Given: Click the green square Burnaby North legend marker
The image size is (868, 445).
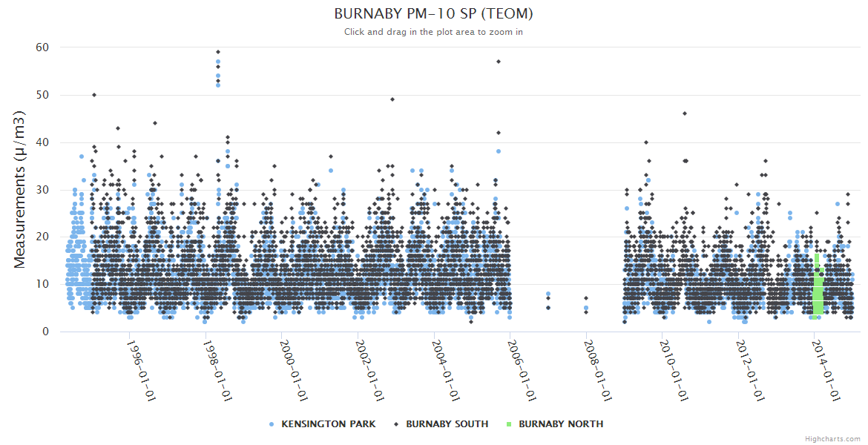Looking at the screenshot, I should pyautogui.click(x=509, y=424).
